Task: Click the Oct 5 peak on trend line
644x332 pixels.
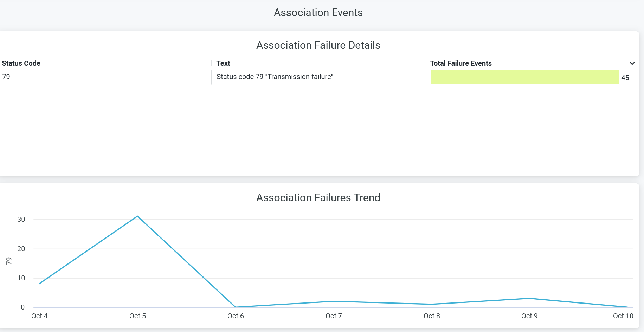Action: click(137, 216)
